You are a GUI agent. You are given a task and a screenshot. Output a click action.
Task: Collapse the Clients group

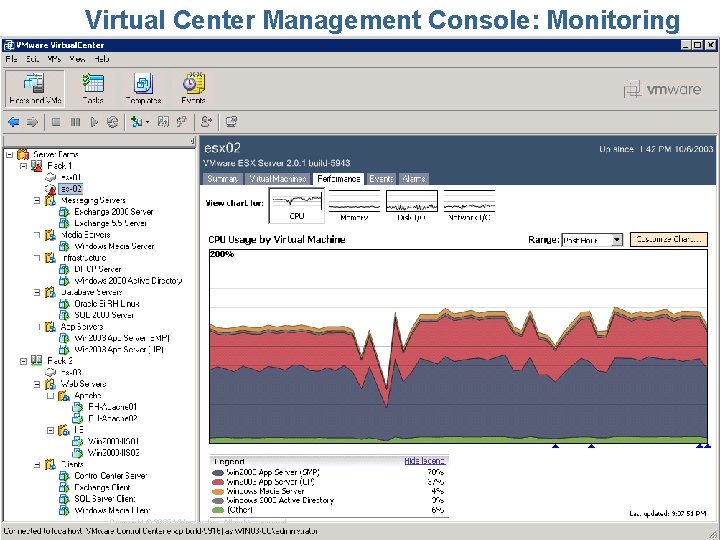(37, 465)
